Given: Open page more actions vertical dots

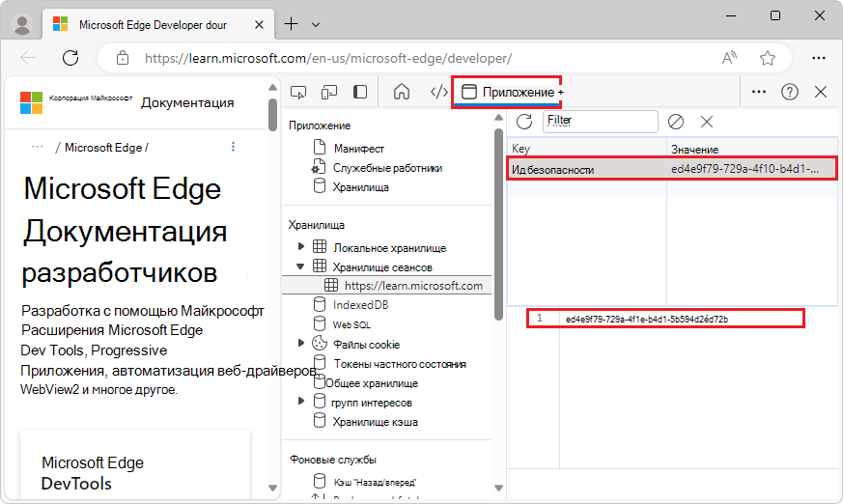Looking at the screenshot, I should click(x=233, y=147).
